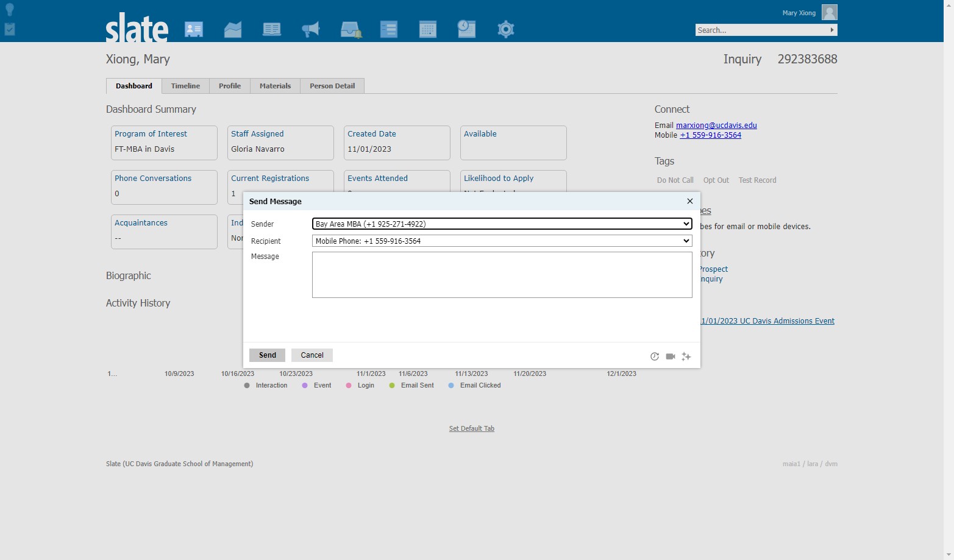The height and width of the screenshot is (560, 954).
Task: Click the Program of Interest tile label
Action: pyautogui.click(x=151, y=134)
